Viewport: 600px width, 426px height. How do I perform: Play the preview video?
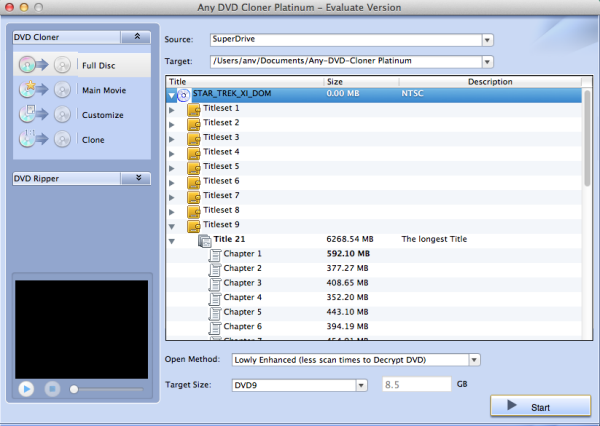click(26, 389)
